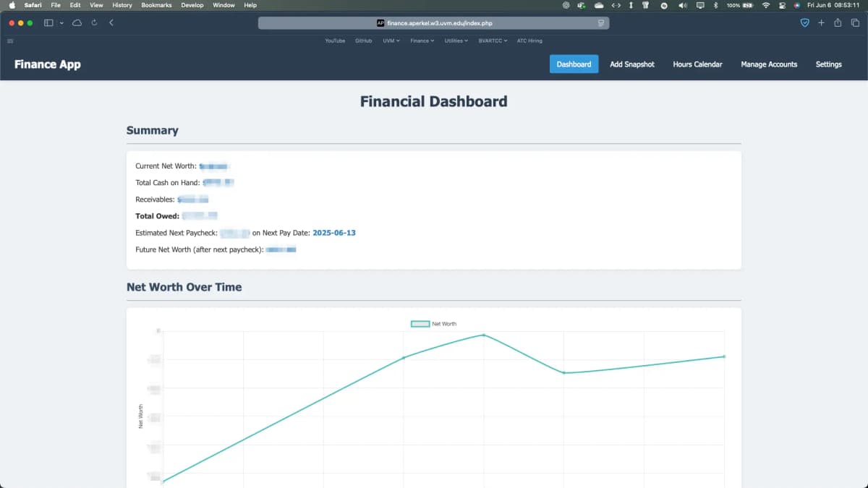The width and height of the screenshot is (868, 488).
Task: Open the Bluetooth menu bar icon
Action: coord(715,5)
